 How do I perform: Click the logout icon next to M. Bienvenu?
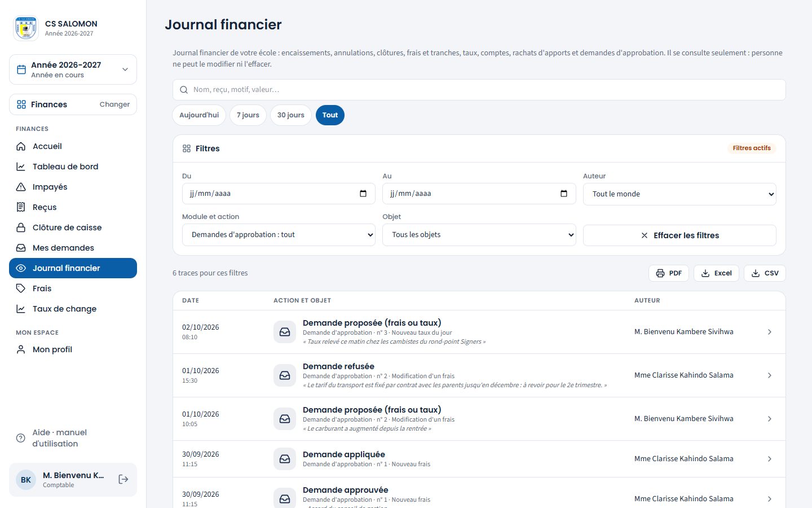coord(123,479)
